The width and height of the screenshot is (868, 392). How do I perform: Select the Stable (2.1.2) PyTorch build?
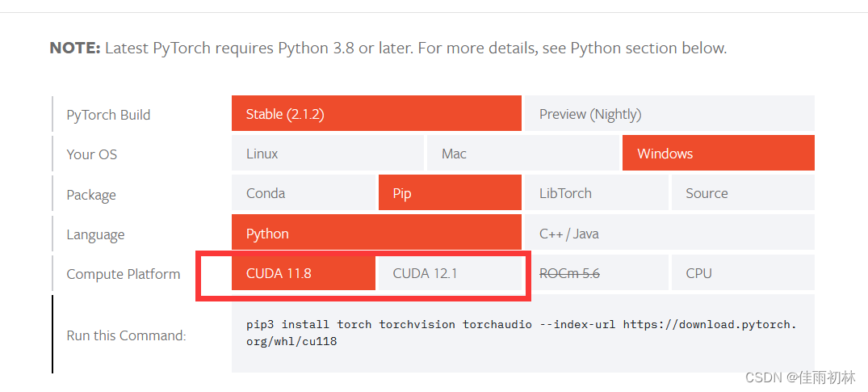click(x=376, y=113)
